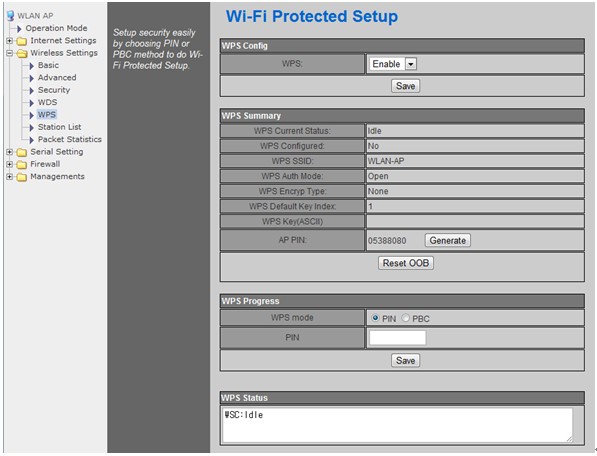Viewport: 597px width, 456px height.
Task: Click the arrow icon beside Station List
Action: (32, 128)
